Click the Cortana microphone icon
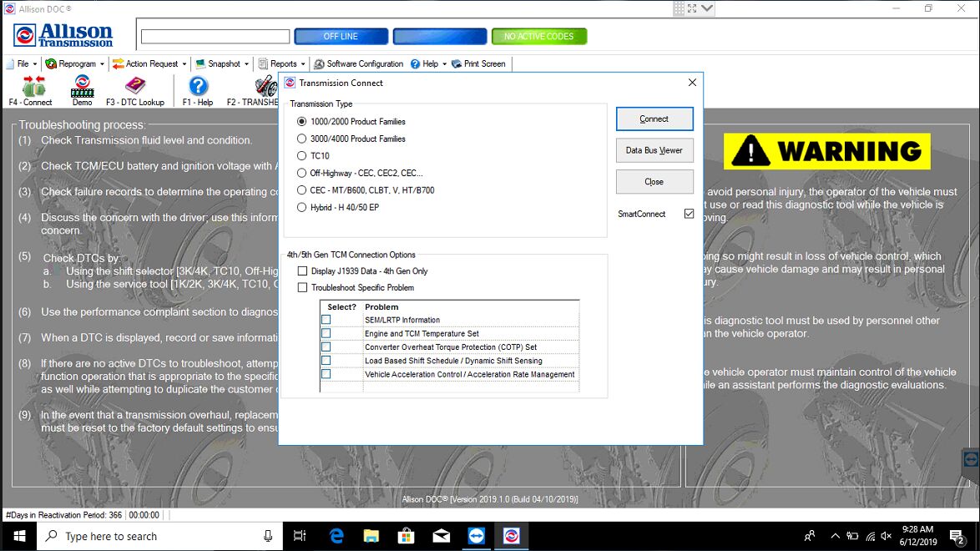This screenshot has height=551, width=980. 267,536
